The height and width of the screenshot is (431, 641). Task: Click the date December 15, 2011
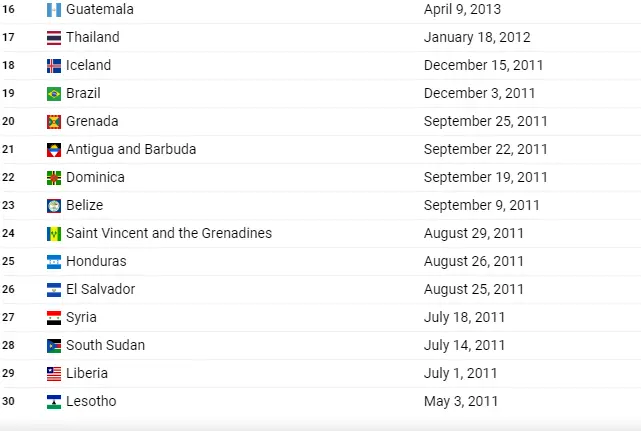[484, 65]
